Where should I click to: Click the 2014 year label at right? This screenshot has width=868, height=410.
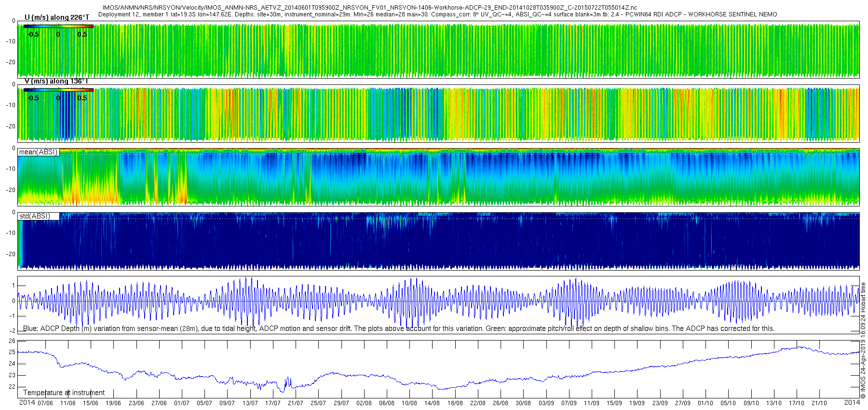(x=852, y=403)
